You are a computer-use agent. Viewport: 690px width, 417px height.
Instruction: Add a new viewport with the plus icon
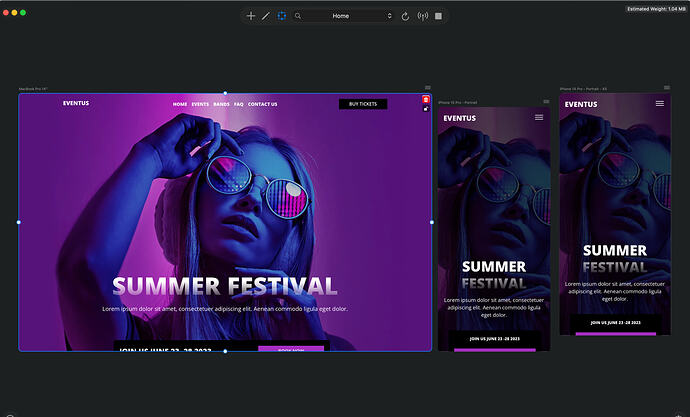(251, 16)
